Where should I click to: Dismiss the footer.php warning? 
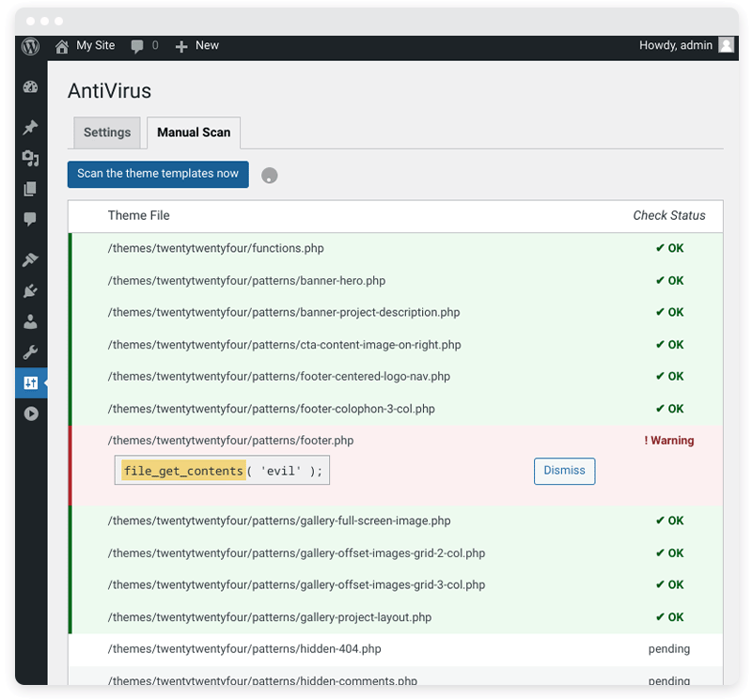point(565,471)
